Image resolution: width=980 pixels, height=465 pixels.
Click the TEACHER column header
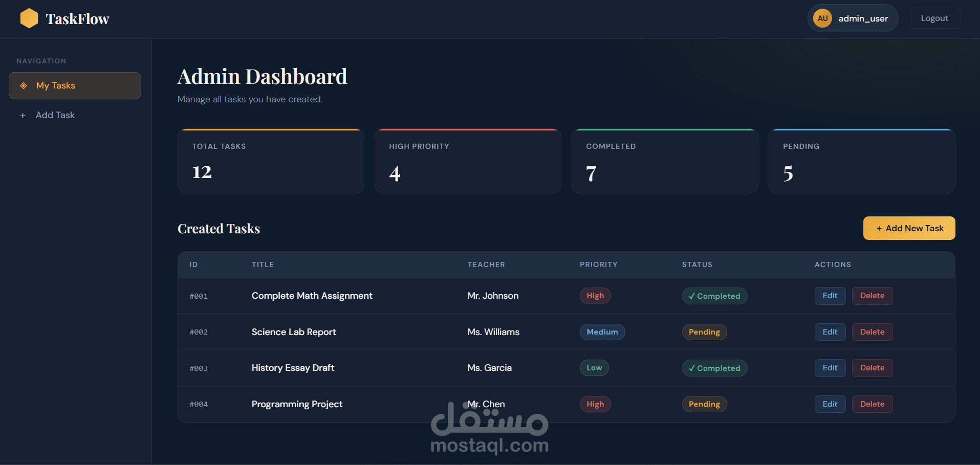pyautogui.click(x=486, y=264)
